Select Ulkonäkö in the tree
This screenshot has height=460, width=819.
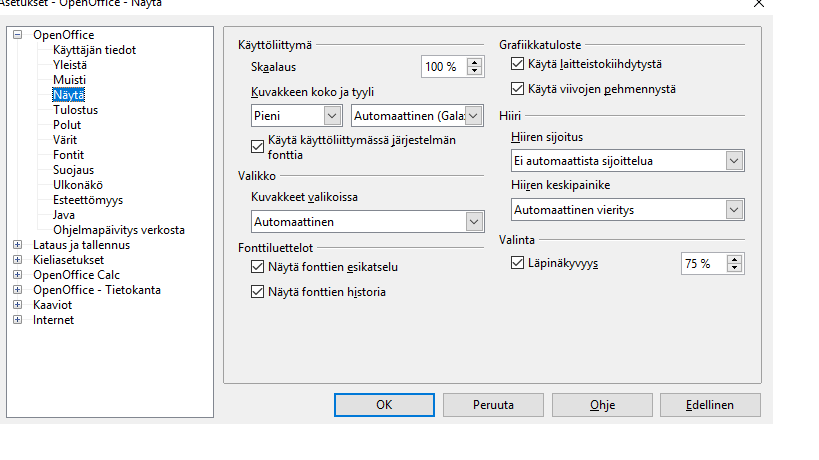[x=78, y=185]
